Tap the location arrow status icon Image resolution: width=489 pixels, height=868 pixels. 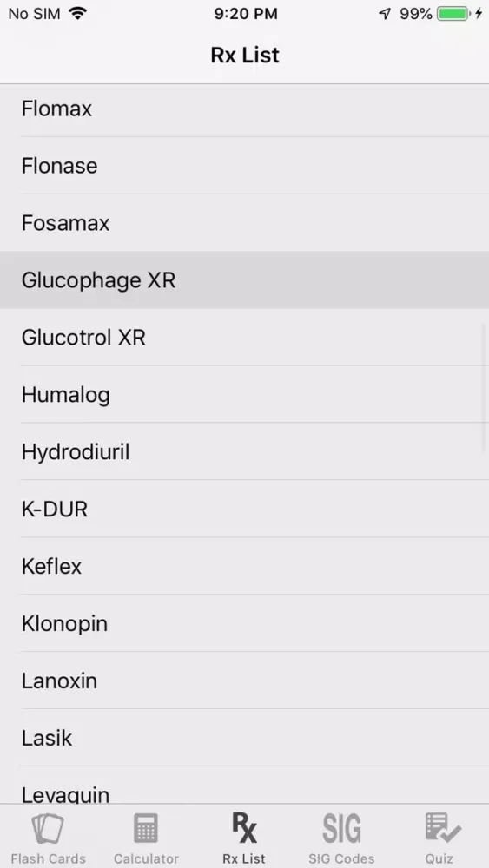[384, 14]
